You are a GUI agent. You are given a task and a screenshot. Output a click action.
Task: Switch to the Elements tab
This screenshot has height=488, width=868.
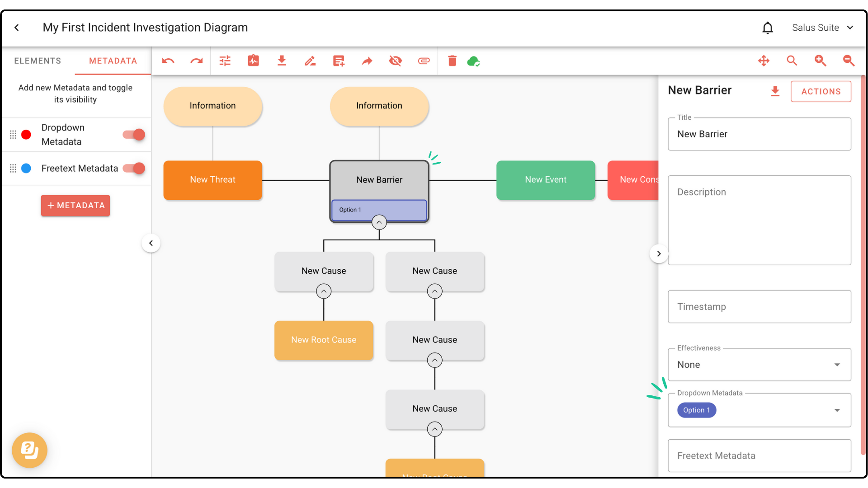pyautogui.click(x=38, y=61)
